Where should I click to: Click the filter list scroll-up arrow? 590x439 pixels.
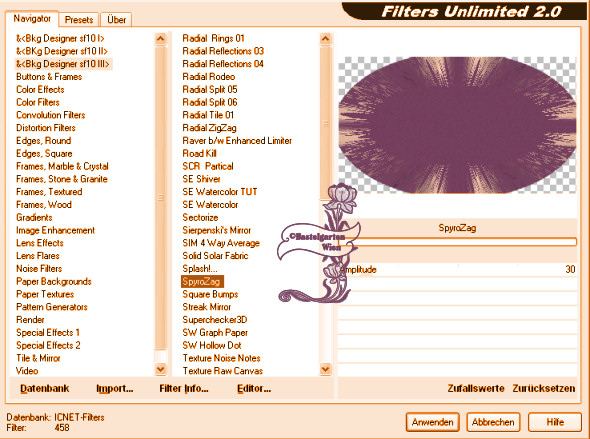(325, 39)
